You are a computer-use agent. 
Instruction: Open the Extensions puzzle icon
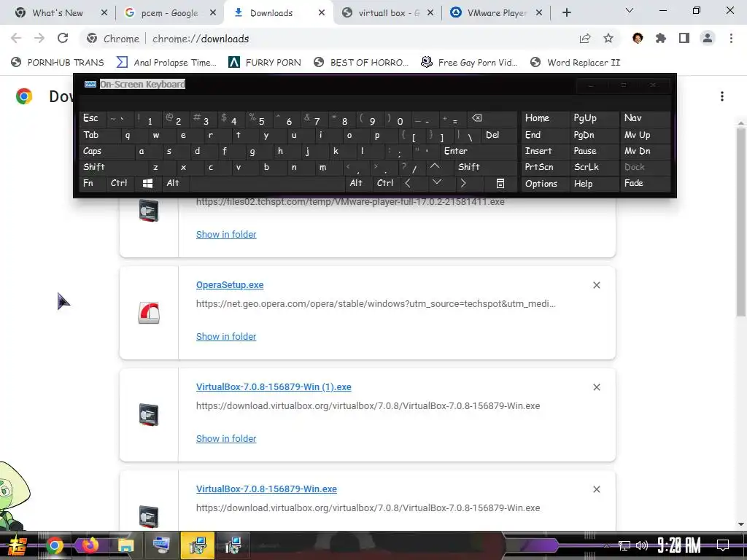(661, 38)
